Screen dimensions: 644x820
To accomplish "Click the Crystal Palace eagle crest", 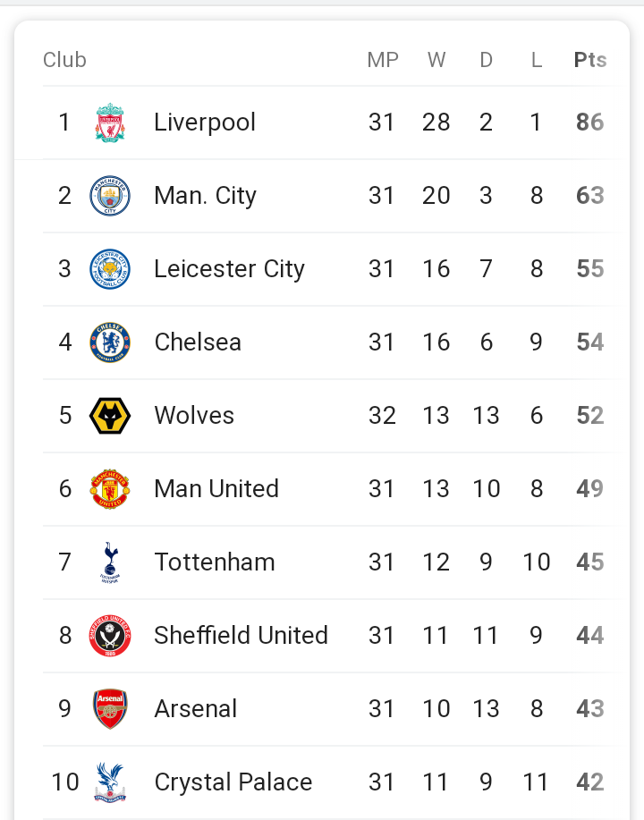I will (110, 782).
